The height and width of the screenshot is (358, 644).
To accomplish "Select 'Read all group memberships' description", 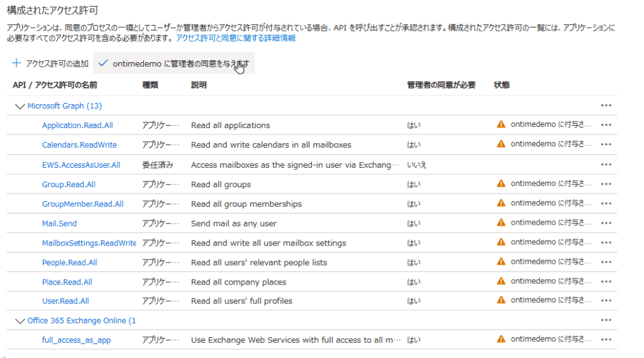I will click(247, 204).
